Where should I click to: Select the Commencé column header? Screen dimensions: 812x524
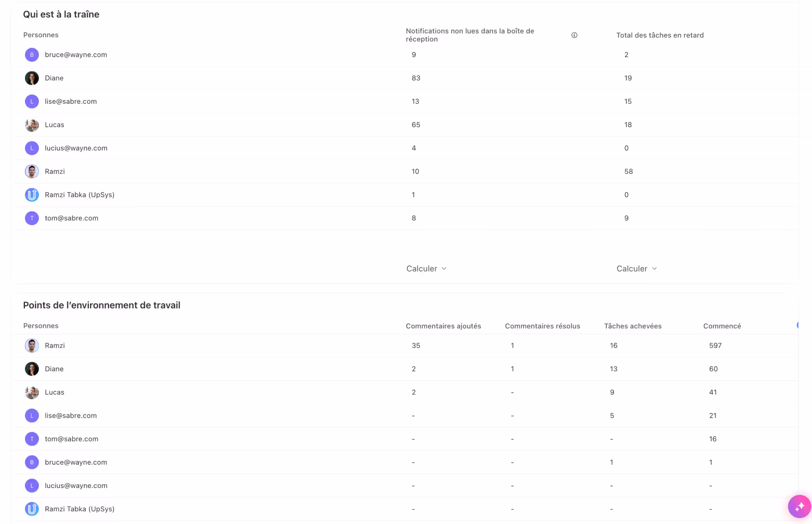click(x=722, y=326)
